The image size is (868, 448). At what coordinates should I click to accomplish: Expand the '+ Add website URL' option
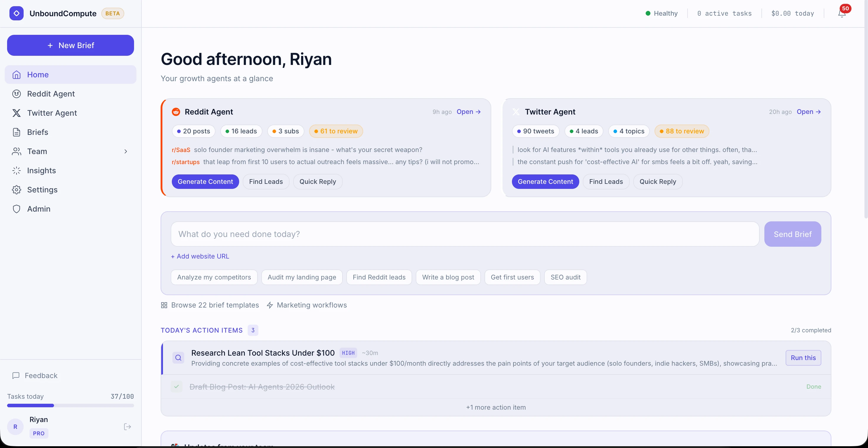200,256
